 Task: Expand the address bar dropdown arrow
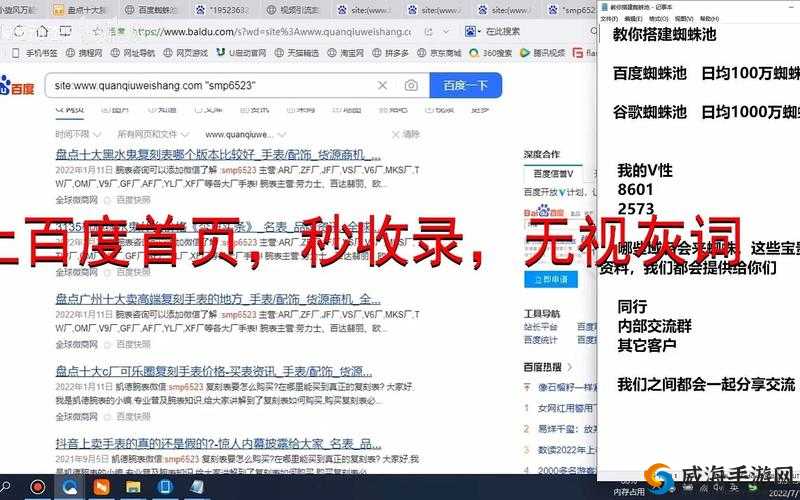tap(446, 32)
